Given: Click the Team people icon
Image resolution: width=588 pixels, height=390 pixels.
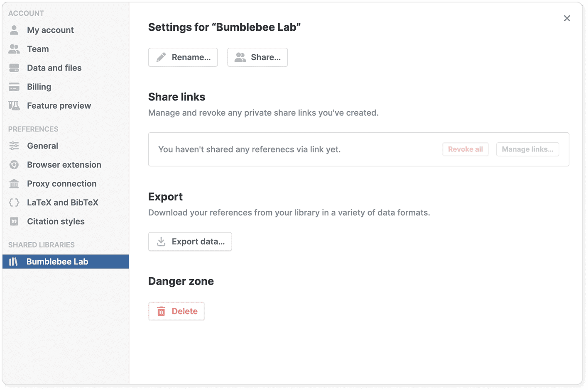Looking at the screenshot, I should point(14,49).
